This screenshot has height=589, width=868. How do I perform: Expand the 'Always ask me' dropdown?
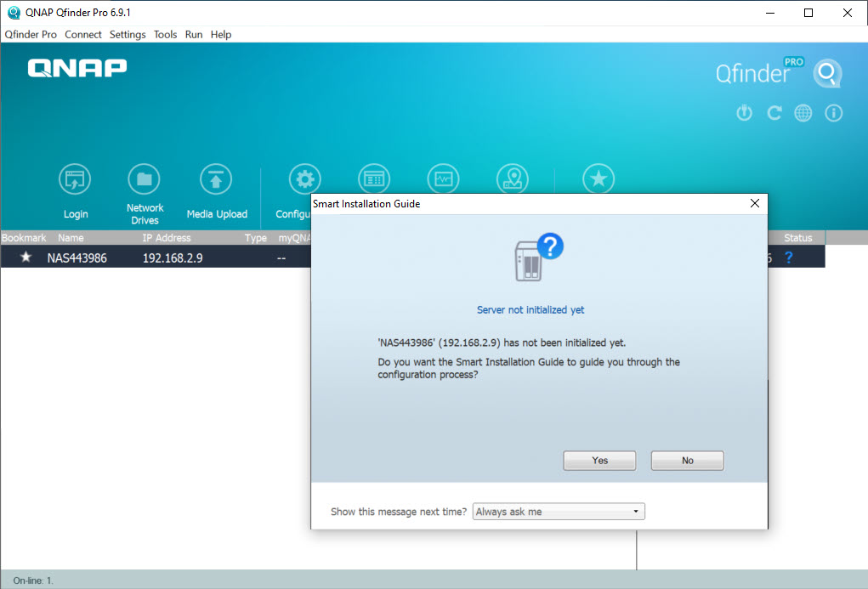pos(559,512)
